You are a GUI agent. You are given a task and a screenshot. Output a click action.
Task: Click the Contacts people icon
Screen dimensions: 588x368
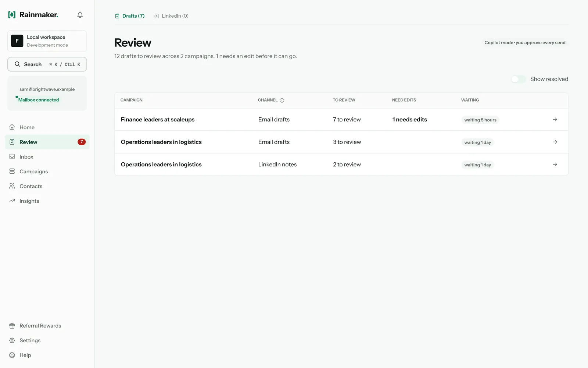[x=12, y=186]
